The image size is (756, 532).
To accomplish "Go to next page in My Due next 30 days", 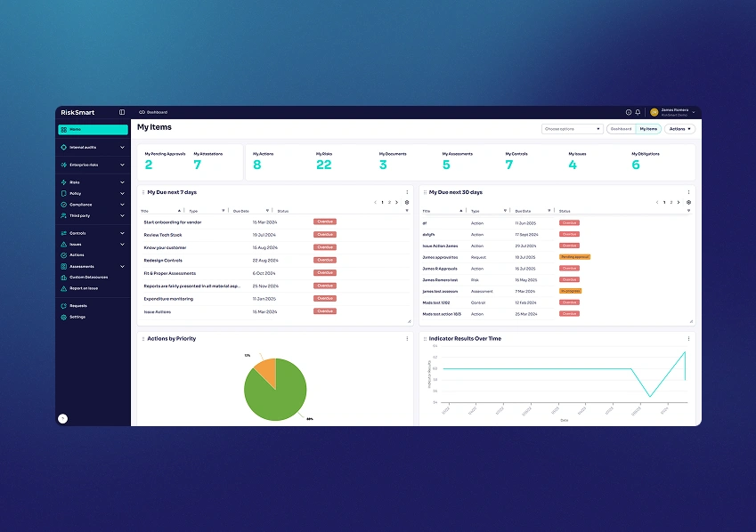I will click(679, 202).
